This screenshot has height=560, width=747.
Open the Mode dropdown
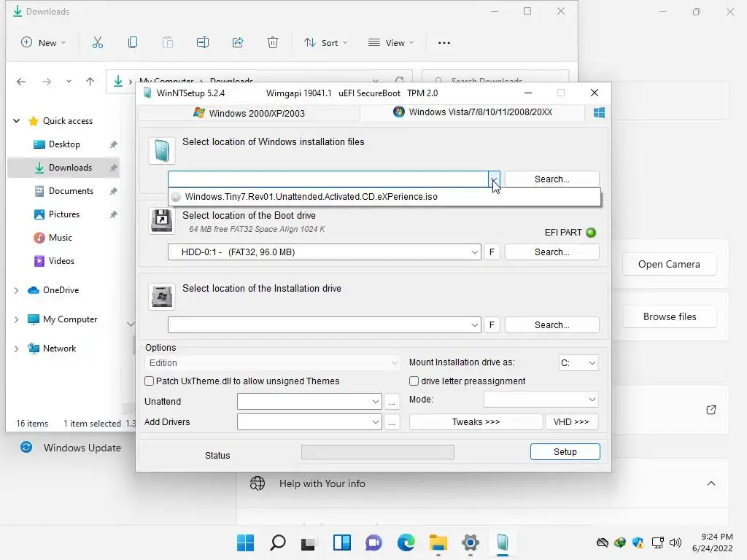click(x=541, y=400)
